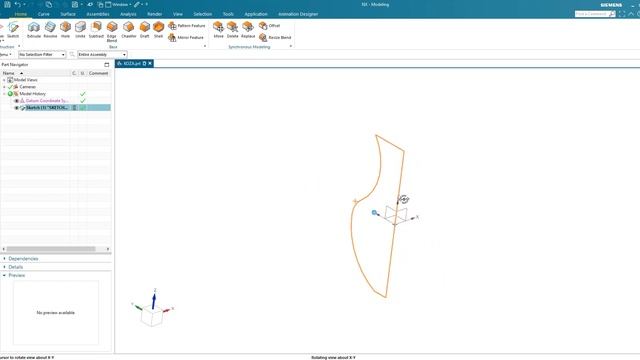Select the Shell tool
Screen dimensions: 640x360
158,30
